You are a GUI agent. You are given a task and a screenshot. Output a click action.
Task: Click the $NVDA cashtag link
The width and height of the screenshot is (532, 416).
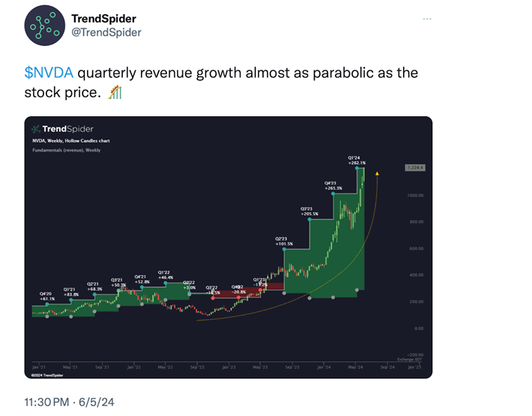48,73
